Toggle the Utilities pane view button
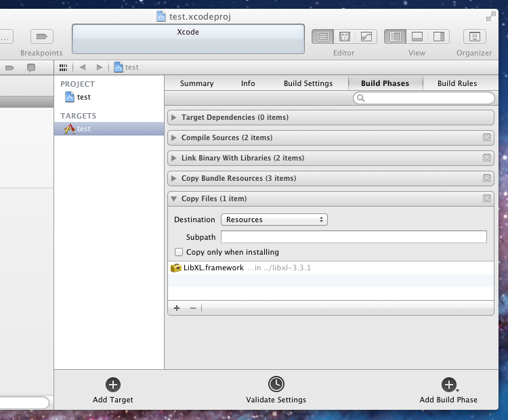Screen dimensions: 508x420 (439, 37)
